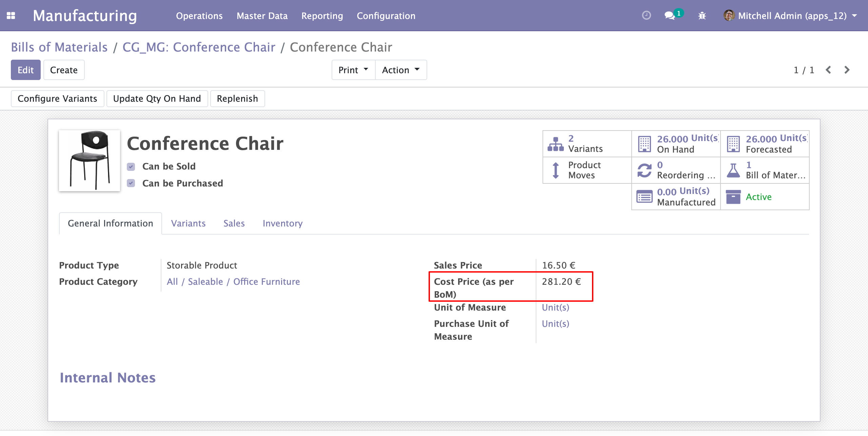Expand the Print dropdown
This screenshot has width=868, height=436.
[353, 70]
